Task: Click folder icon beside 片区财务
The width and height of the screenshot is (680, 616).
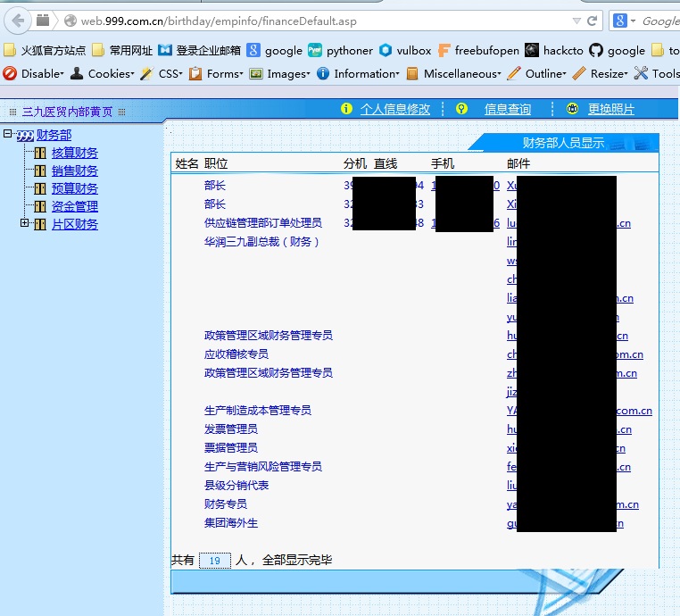Action: (40, 224)
